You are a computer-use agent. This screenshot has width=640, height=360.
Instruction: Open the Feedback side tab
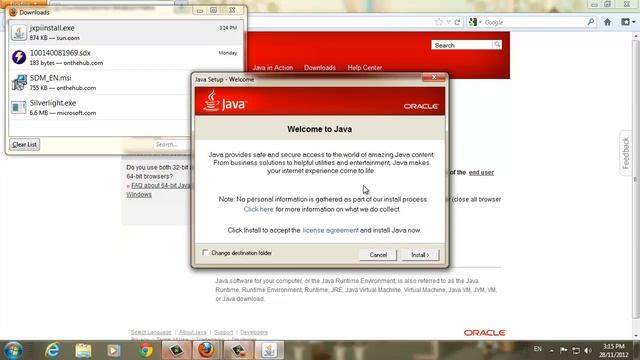[626, 153]
